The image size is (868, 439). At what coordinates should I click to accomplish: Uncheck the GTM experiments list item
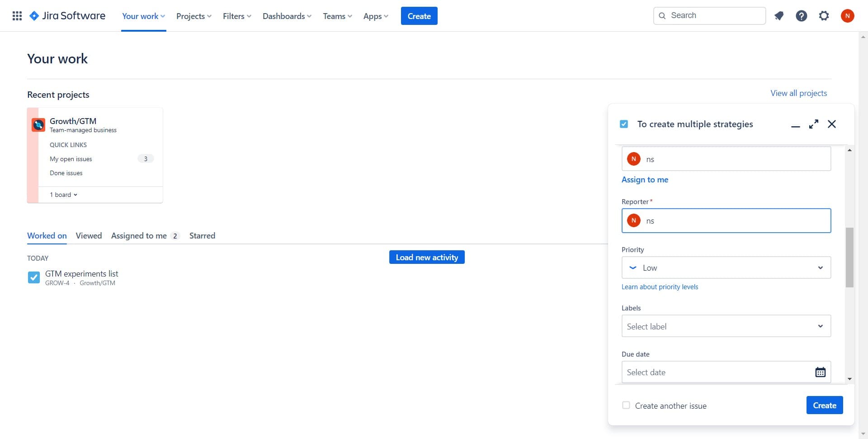pos(33,277)
